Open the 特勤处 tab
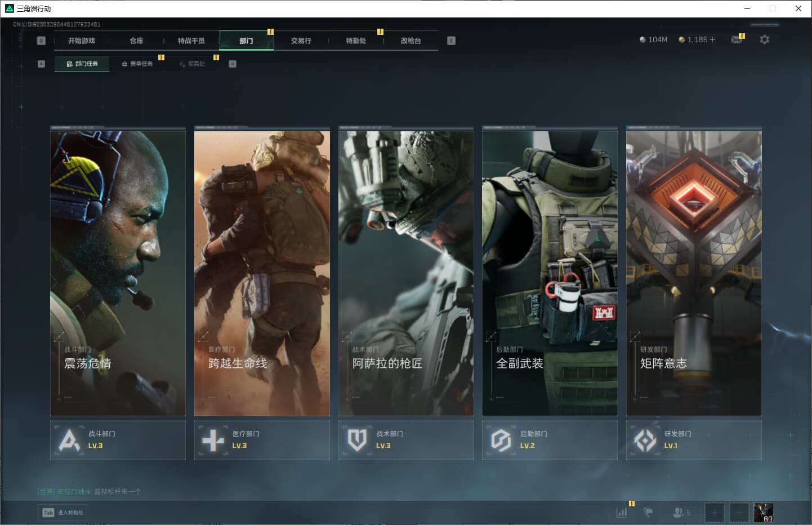 tap(356, 41)
